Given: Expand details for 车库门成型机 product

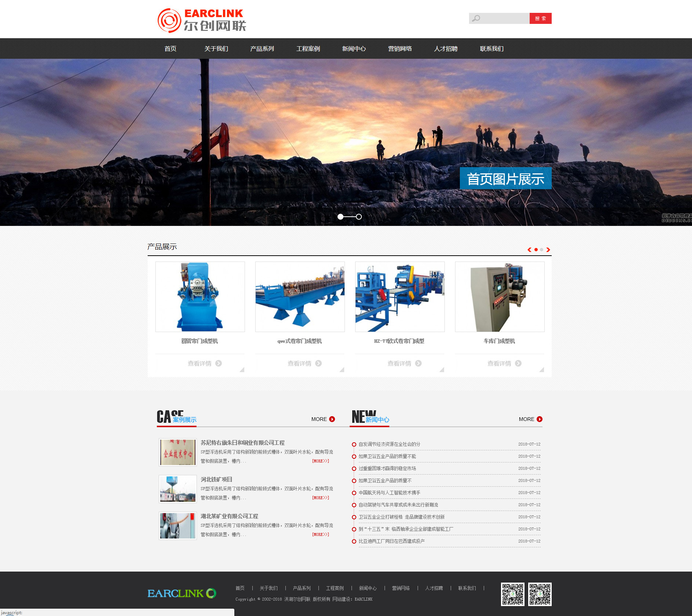Looking at the screenshot, I should pos(504,363).
